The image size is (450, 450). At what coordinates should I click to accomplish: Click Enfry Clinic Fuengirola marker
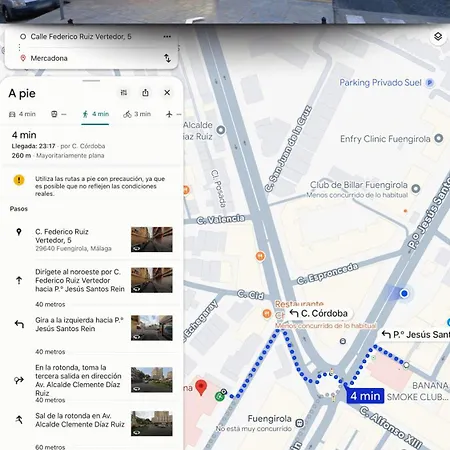click(439, 138)
